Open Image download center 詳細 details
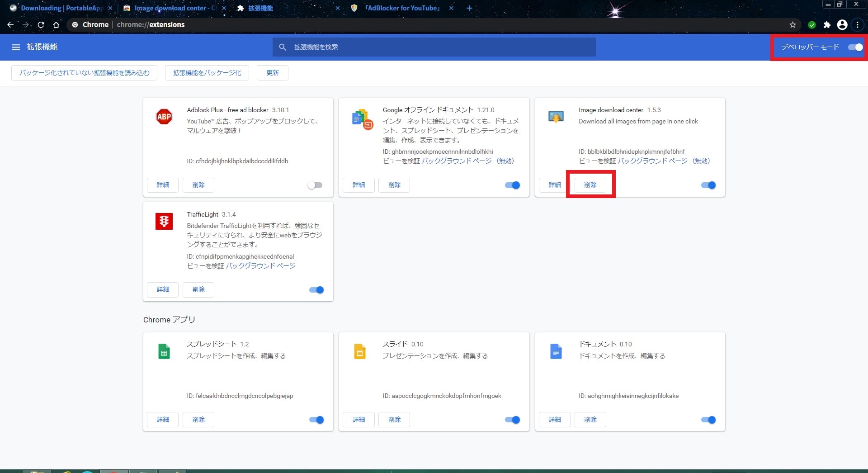This screenshot has height=473, width=868. pos(555,185)
